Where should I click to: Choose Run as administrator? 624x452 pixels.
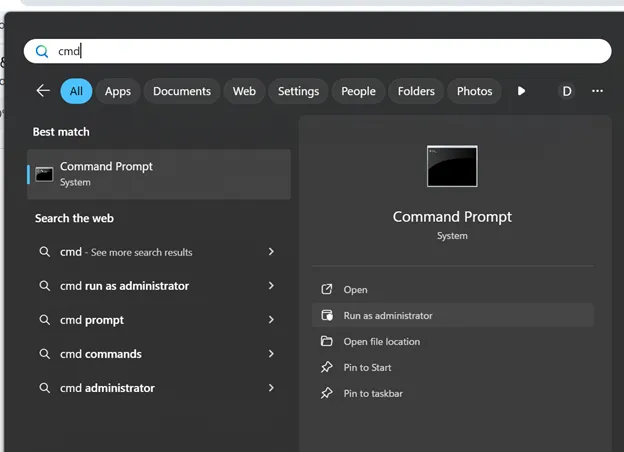388,315
